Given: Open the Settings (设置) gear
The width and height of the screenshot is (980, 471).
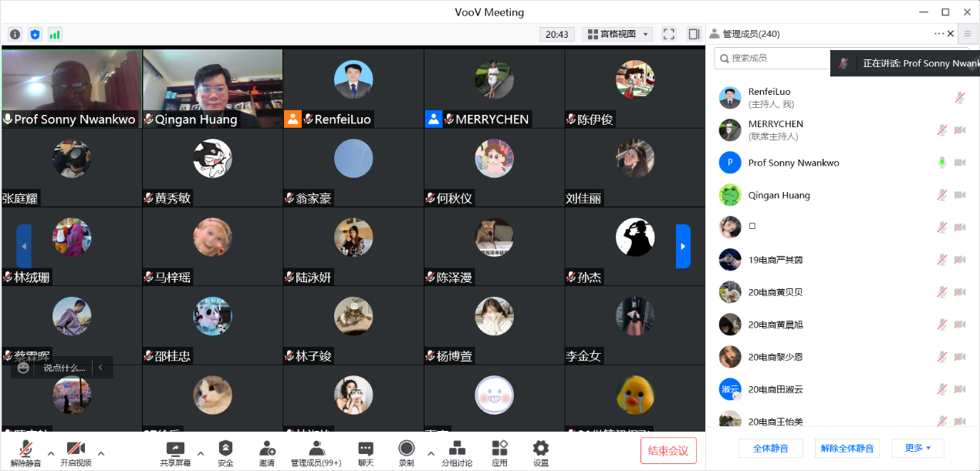Looking at the screenshot, I should pyautogui.click(x=541, y=453).
